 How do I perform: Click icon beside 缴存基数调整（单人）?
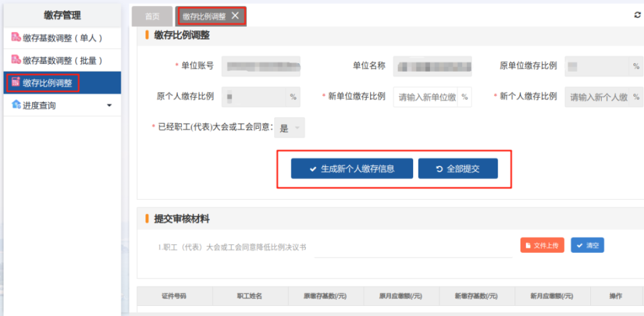[x=16, y=38]
